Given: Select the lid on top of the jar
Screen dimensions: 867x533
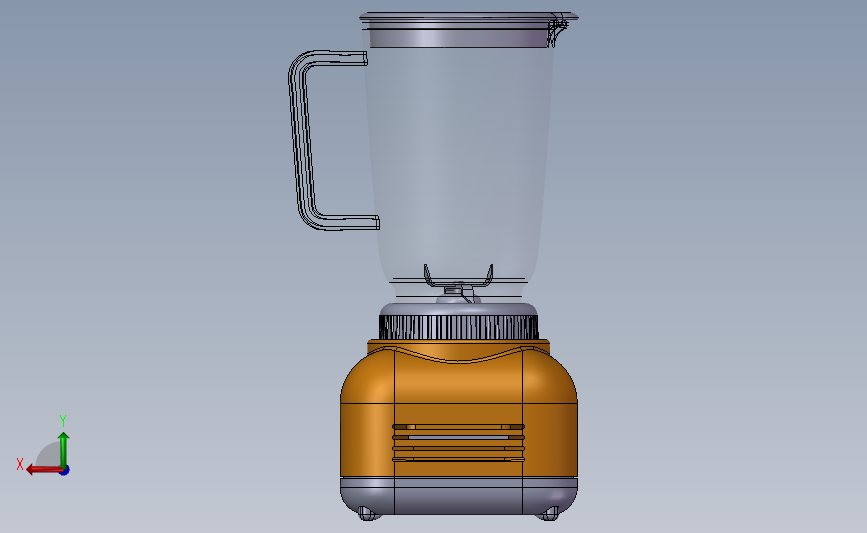Looking at the screenshot, I should click(468, 29).
